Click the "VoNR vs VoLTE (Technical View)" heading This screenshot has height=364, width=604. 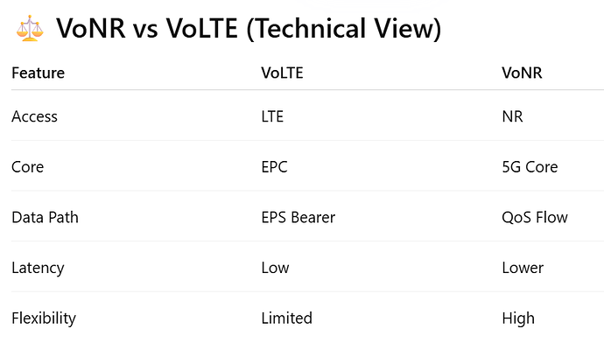(x=249, y=30)
